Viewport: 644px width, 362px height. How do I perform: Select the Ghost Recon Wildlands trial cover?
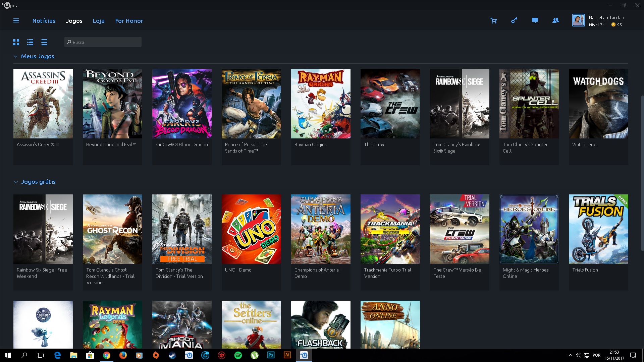coord(112,229)
